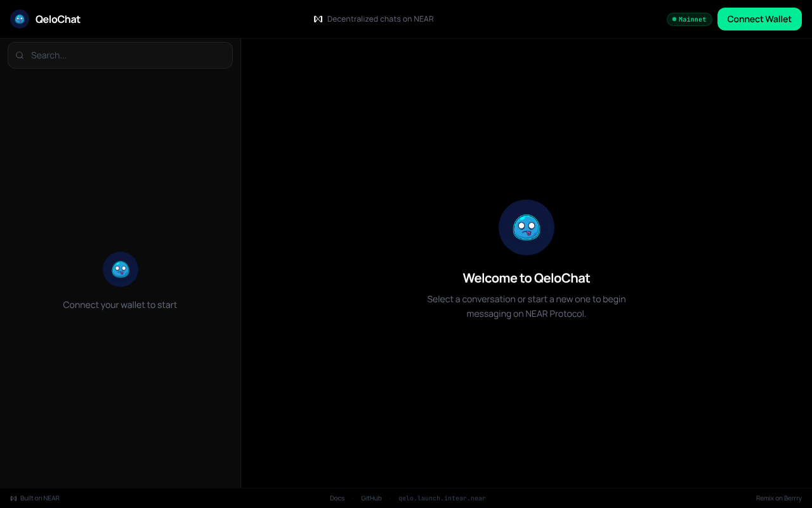Click the large QeloChat mascot in welcome area
This screenshot has height=508, width=812.
click(526, 227)
